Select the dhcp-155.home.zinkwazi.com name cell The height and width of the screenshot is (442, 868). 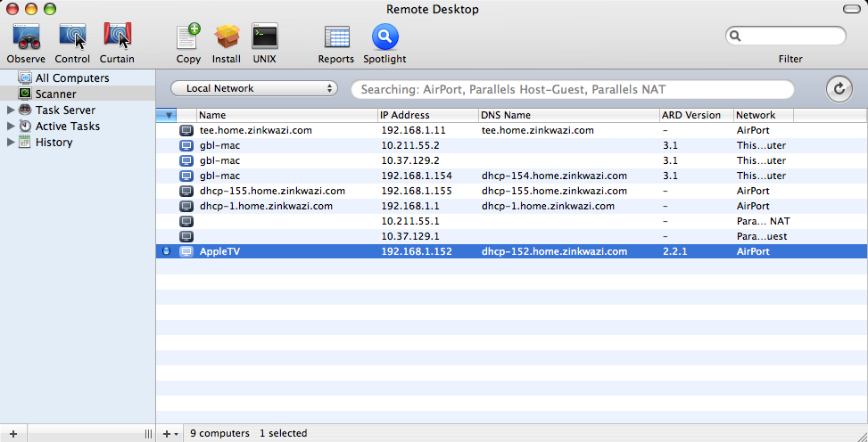pos(272,191)
